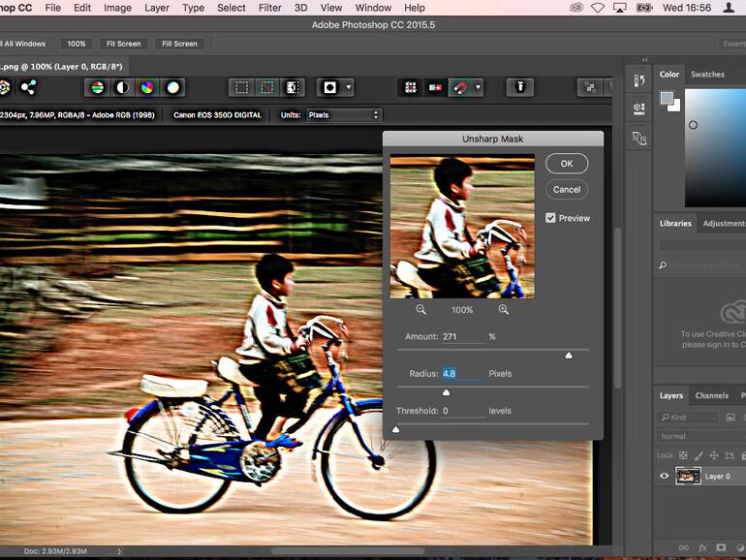
Task: Click the link layers icon
Action: (683, 547)
